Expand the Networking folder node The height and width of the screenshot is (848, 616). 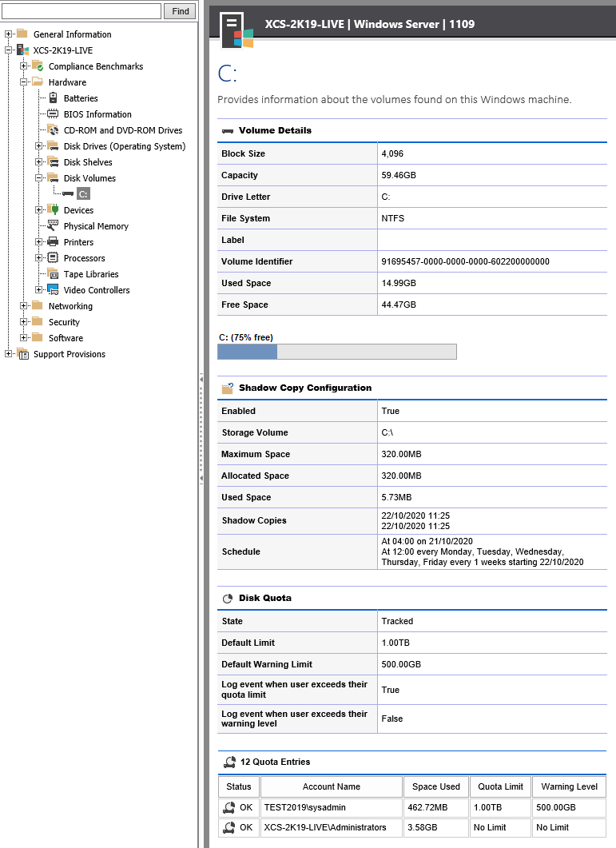coord(24,306)
